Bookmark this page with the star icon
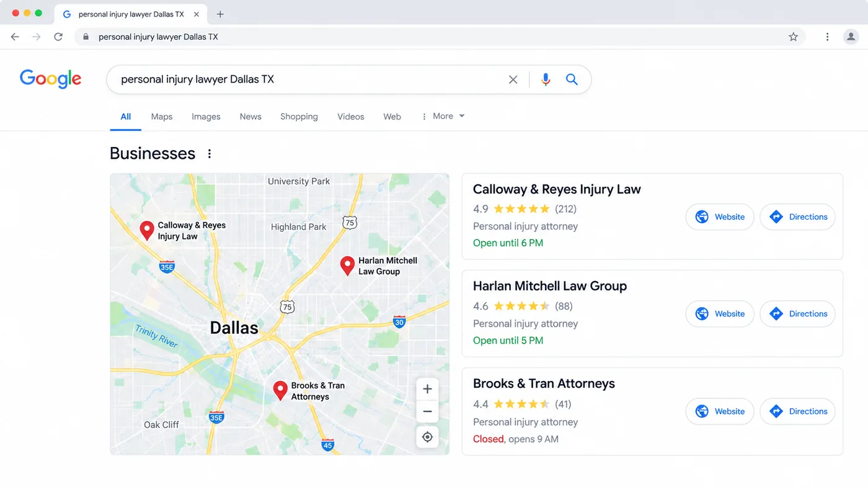The width and height of the screenshot is (868, 489). pos(793,37)
